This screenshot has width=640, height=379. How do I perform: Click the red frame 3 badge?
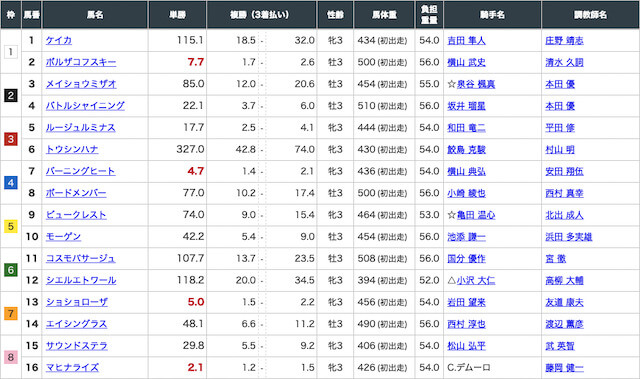(x=11, y=139)
